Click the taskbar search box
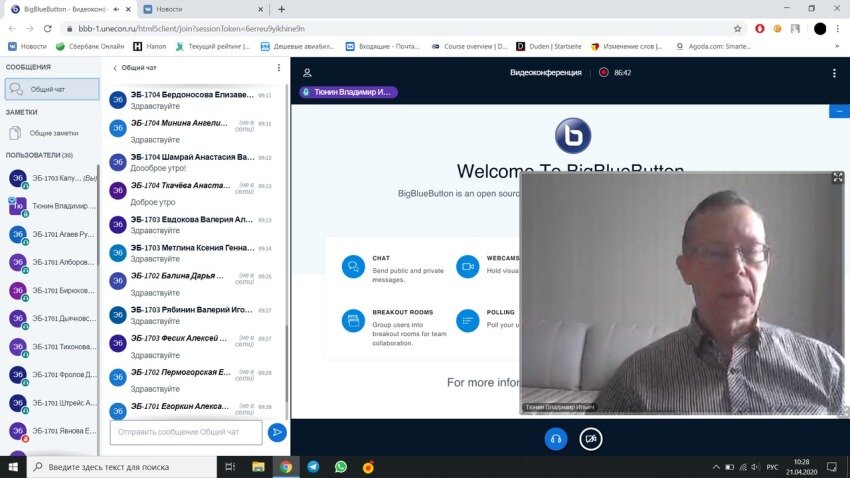850x478 pixels. 121,467
